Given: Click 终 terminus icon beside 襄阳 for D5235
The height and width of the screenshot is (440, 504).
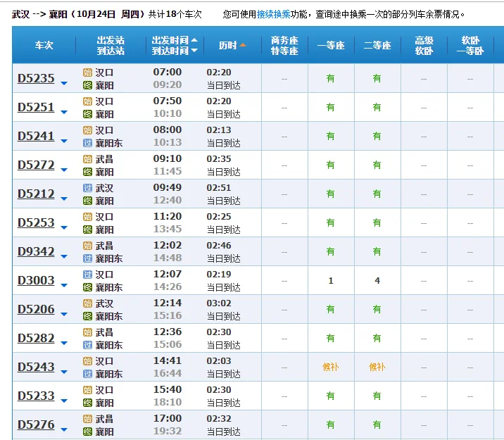Looking at the screenshot, I should [x=87, y=85].
